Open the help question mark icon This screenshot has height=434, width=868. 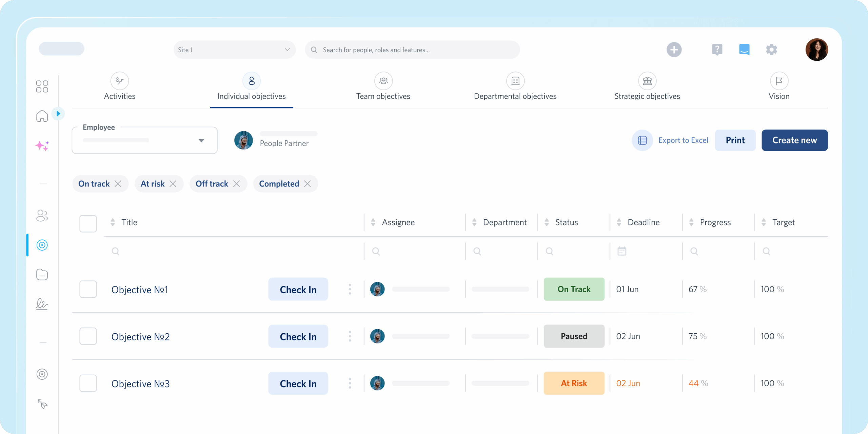[717, 50]
